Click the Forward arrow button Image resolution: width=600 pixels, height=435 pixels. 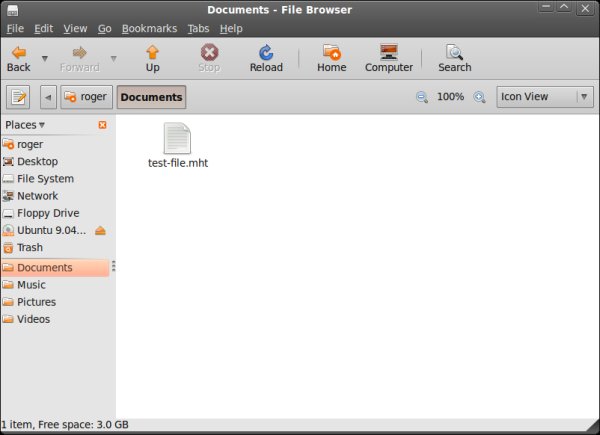click(x=80, y=59)
